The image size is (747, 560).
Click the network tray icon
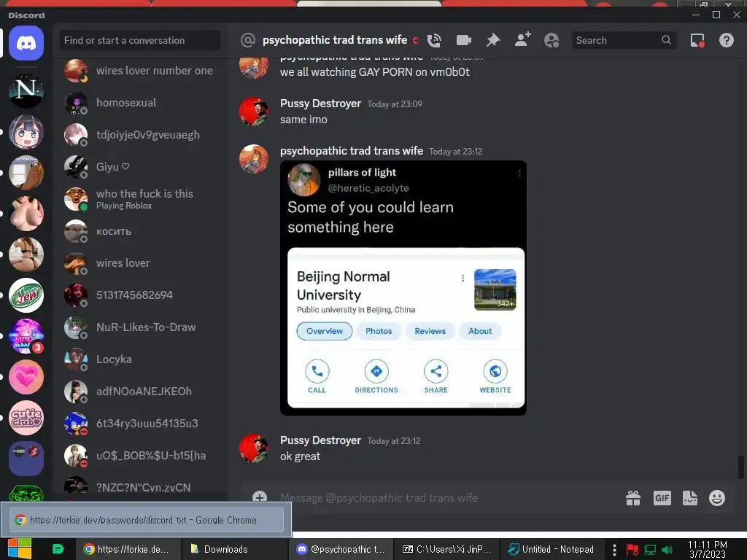click(x=650, y=550)
